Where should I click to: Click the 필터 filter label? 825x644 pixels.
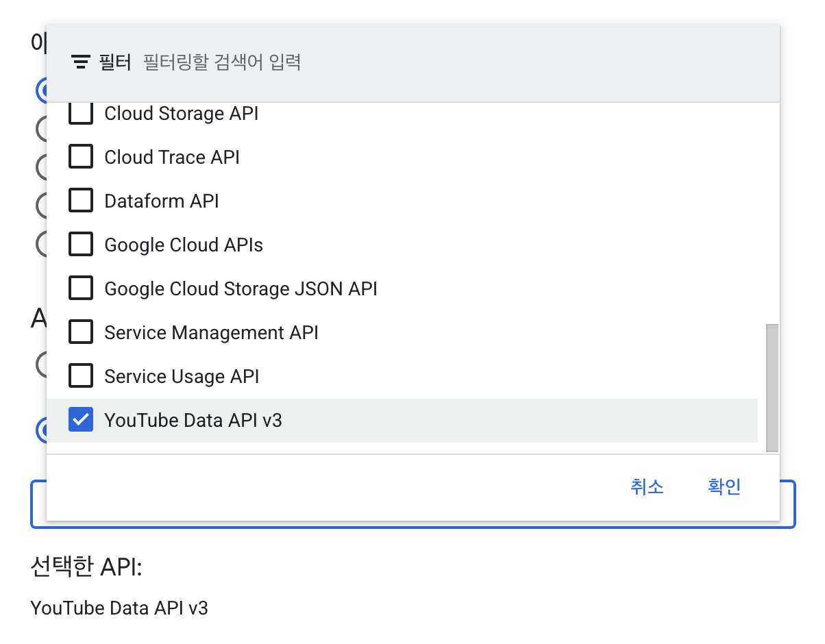point(114,63)
